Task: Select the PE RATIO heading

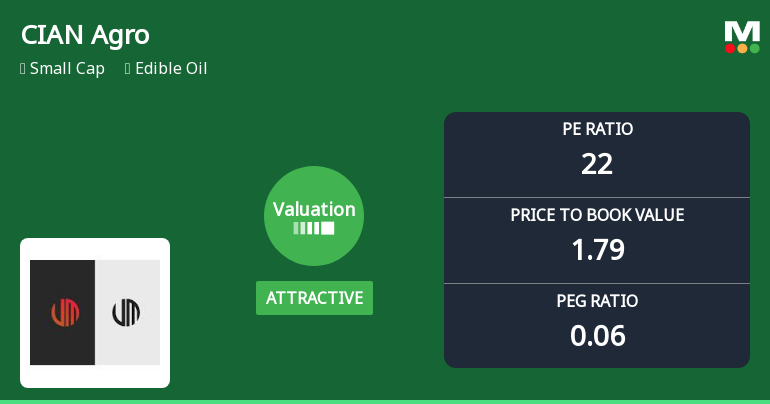Action: (597, 129)
